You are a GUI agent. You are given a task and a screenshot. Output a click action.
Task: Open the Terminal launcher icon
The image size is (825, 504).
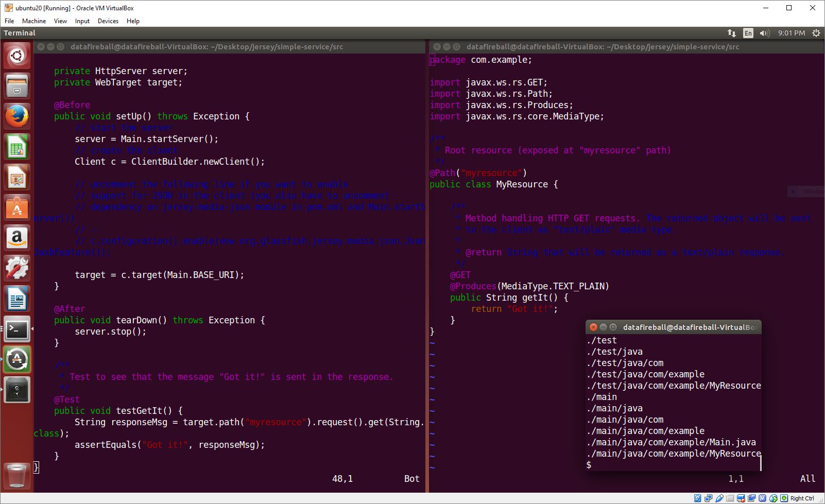[x=17, y=329]
